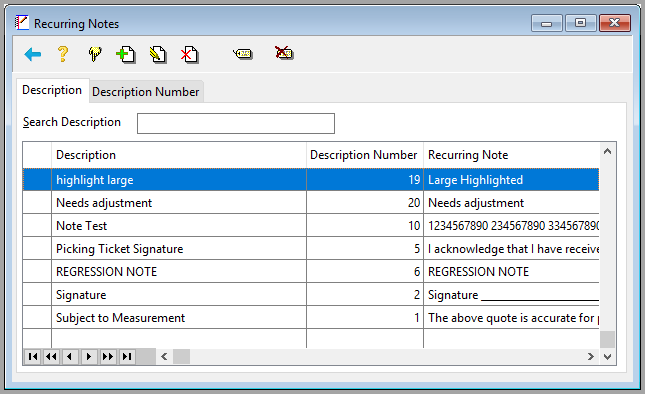Edit the selected recurring note

click(x=158, y=54)
